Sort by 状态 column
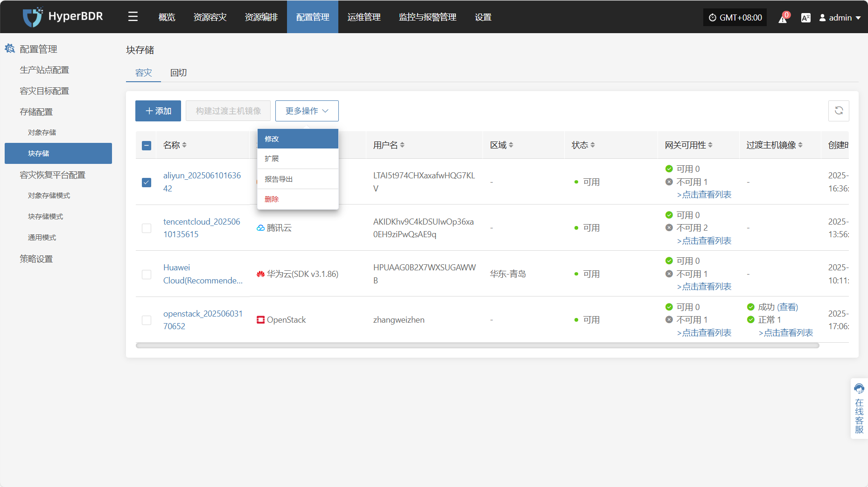The height and width of the screenshot is (487, 868). 593,145
